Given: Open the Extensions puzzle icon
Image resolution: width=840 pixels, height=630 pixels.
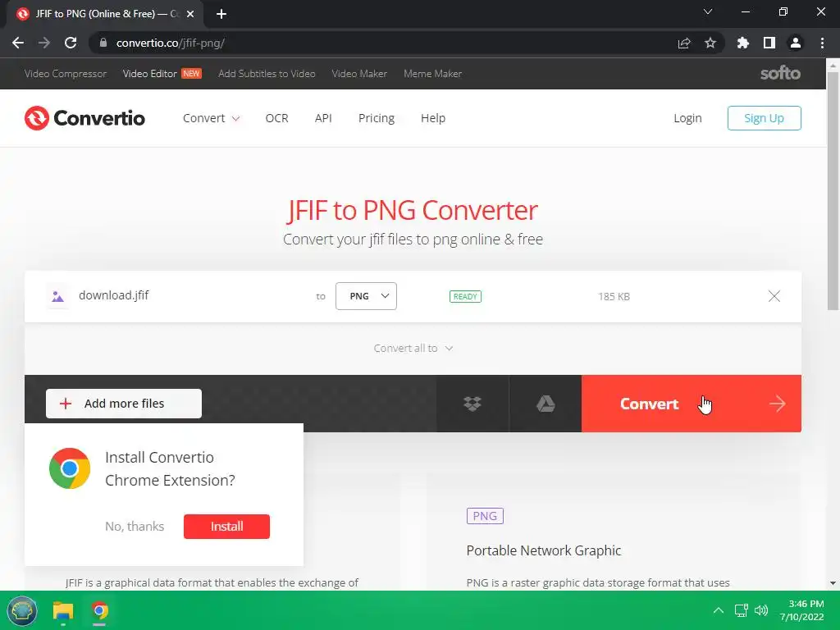Looking at the screenshot, I should (x=743, y=43).
